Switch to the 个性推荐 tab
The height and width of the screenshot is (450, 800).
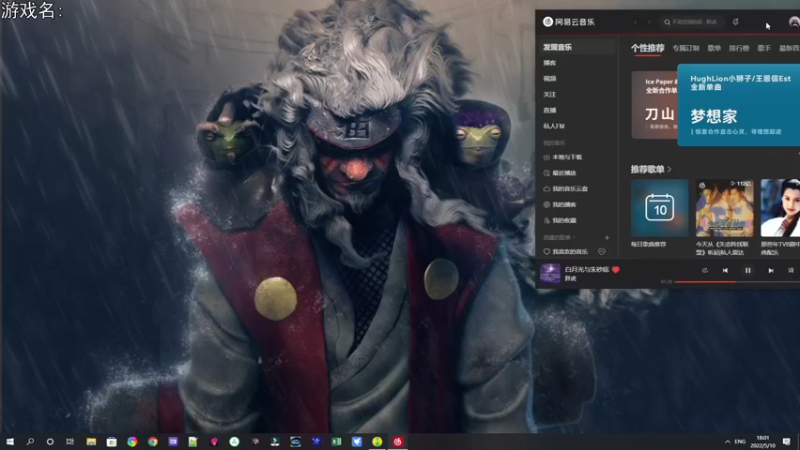pos(647,48)
